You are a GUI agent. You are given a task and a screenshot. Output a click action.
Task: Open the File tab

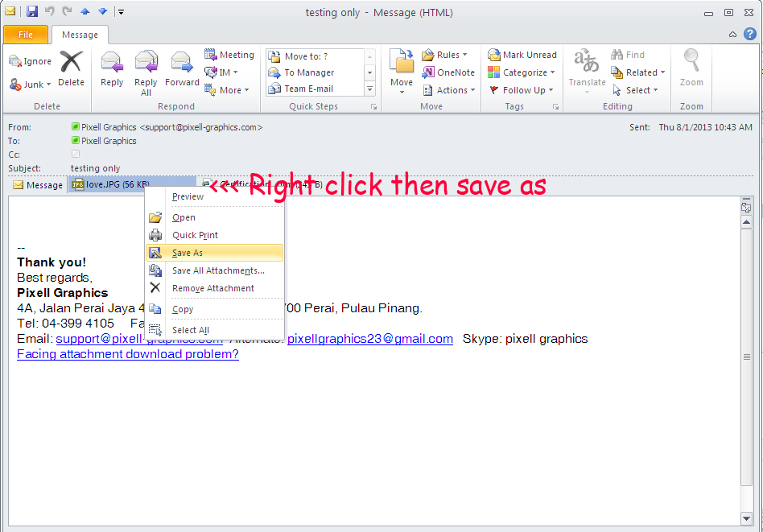tap(26, 35)
